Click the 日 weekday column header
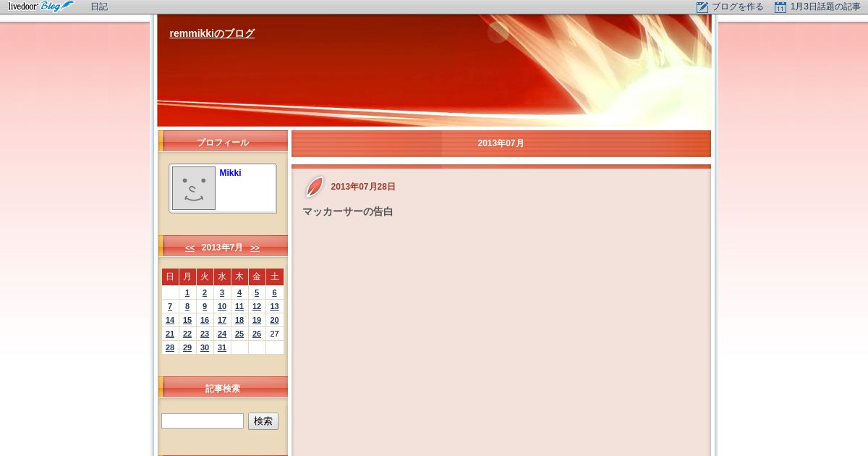Viewport: 868px width, 456px height. point(170,276)
